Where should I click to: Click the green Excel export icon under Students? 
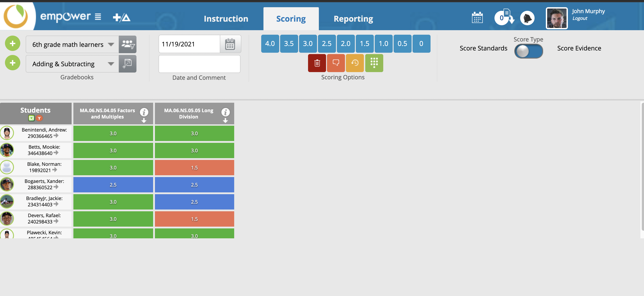pos(31,118)
